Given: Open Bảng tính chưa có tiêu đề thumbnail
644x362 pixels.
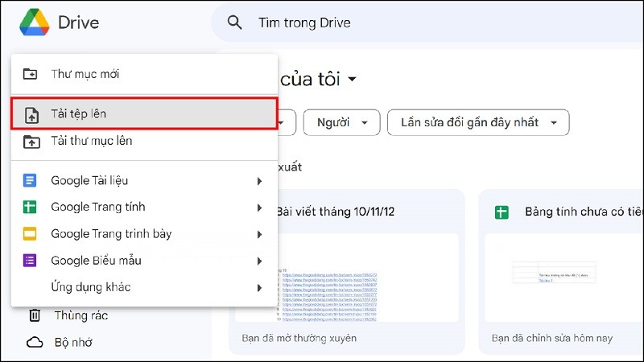Looking at the screenshot, I should tap(564, 278).
